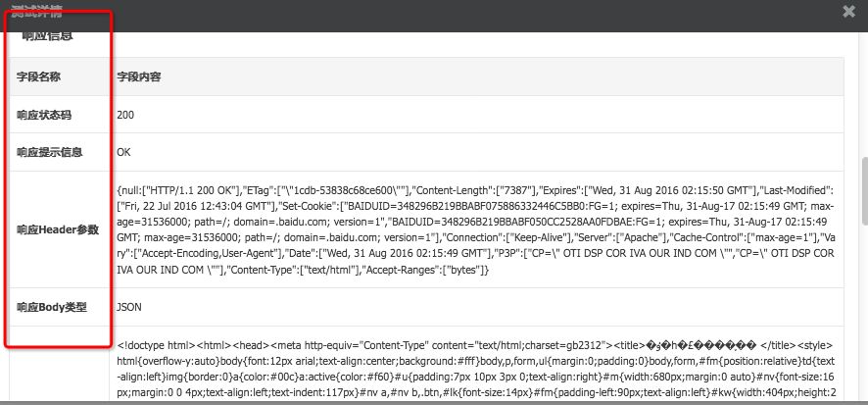Select the 响应Body类型 row label
Image resolution: width=868 pixels, height=405 pixels.
tap(52, 307)
